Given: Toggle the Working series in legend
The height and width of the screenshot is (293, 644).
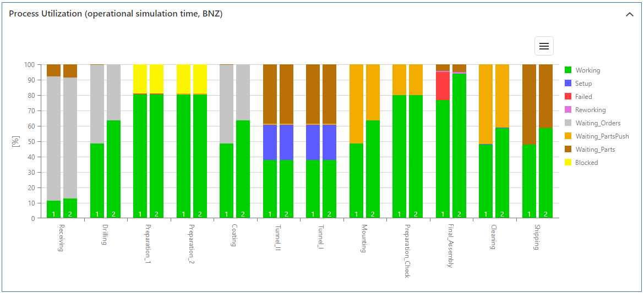Looking at the screenshot, I should (x=587, y=70).
